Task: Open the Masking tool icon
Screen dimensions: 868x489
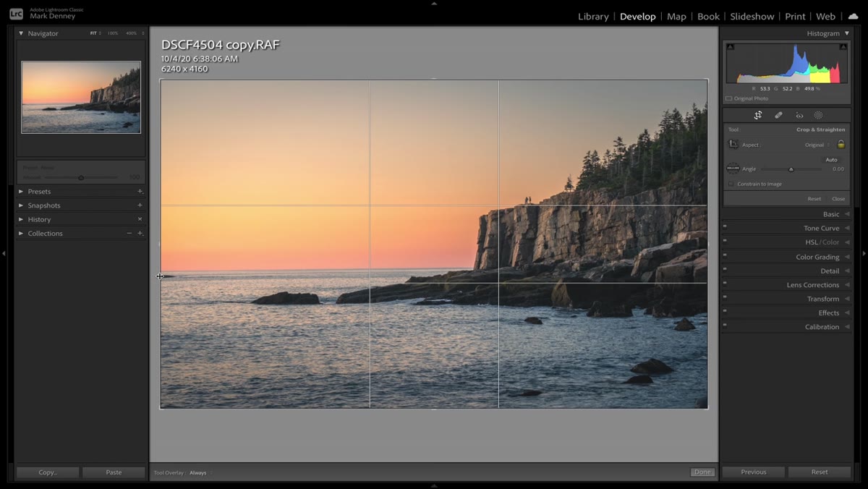Action: click(x=819, y=115)
